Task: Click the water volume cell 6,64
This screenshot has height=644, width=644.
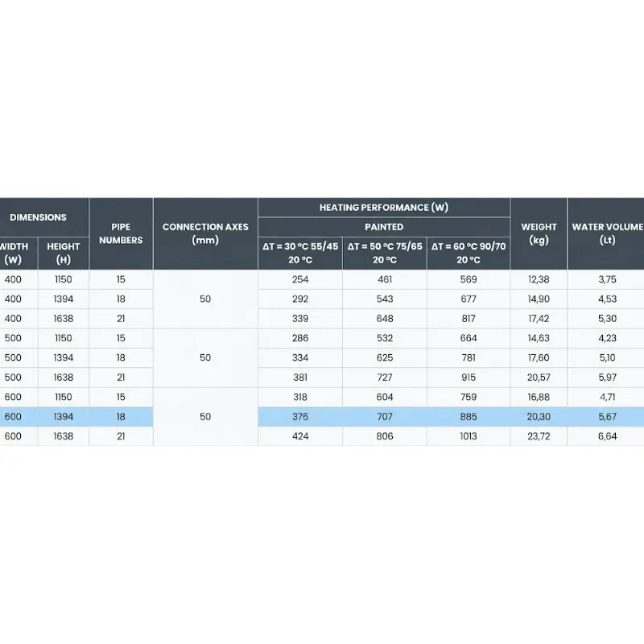Action: pyautogui.click(x=606, y=436)
